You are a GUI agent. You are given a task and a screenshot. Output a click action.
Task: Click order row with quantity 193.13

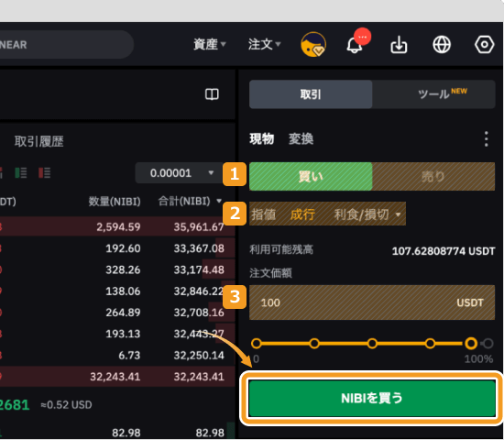click(x=117, y=334)
